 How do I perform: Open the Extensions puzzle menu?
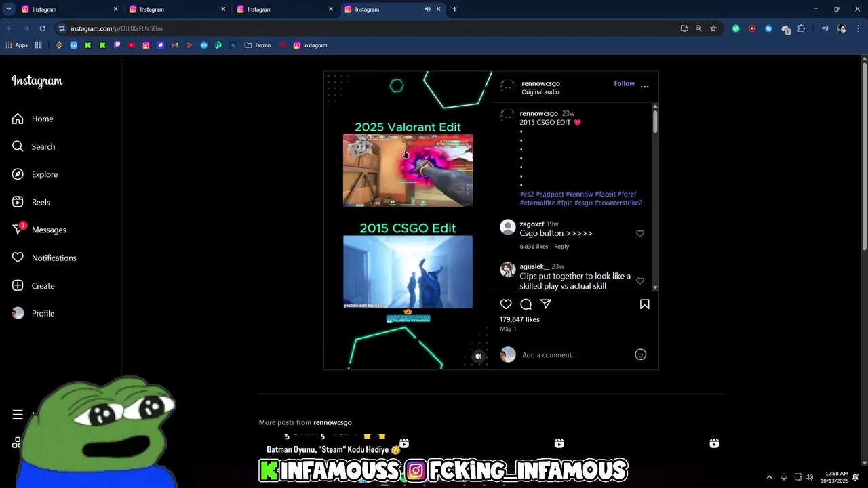802,28
